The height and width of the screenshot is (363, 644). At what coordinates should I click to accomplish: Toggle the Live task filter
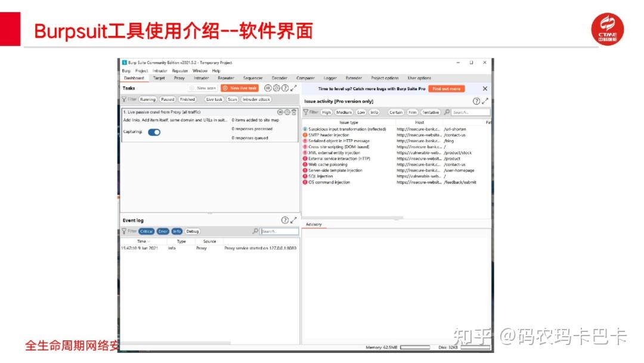pyautogui.click(x=214, y=99)
